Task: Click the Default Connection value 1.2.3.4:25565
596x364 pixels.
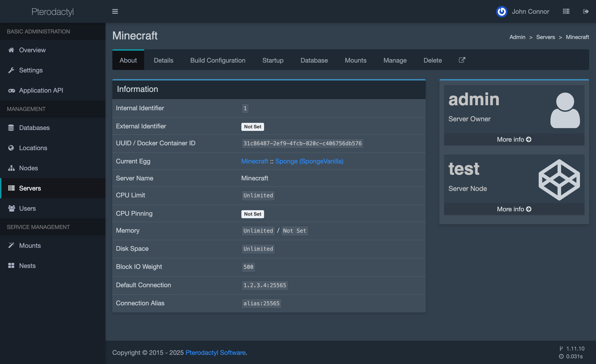Action: click(265, 285)
